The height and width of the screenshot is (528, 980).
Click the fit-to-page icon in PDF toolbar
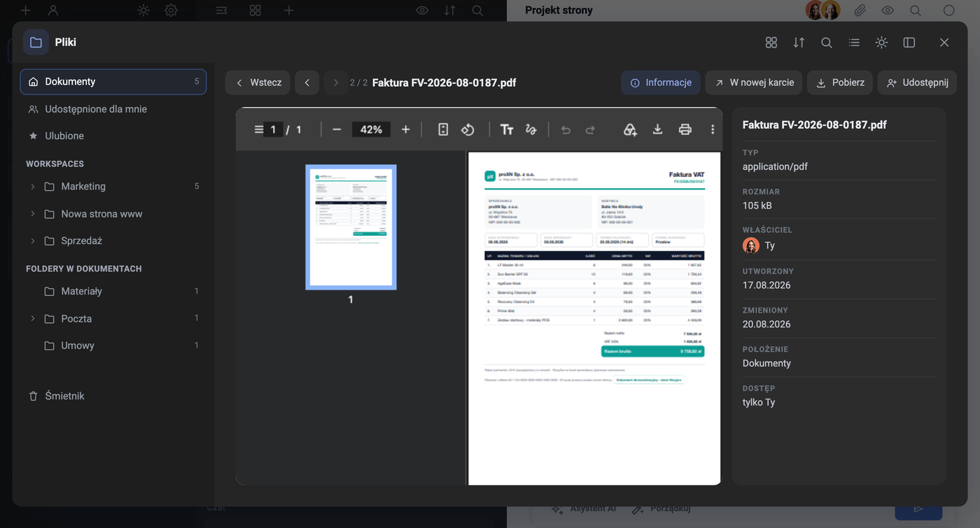pyautogui.click(x=443, y=129)
